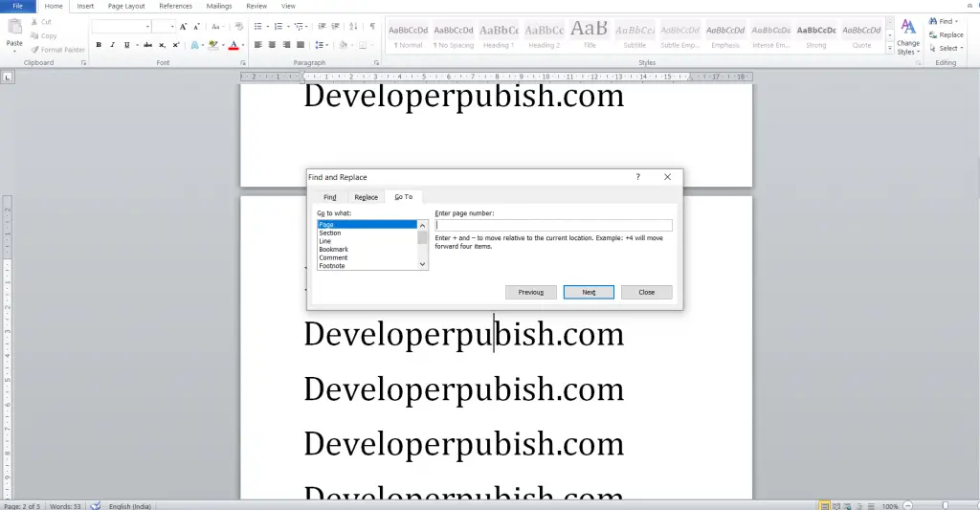980x510 pixels.
Task: Click the Change Styles icon
Action: click(x=907, y=36)
